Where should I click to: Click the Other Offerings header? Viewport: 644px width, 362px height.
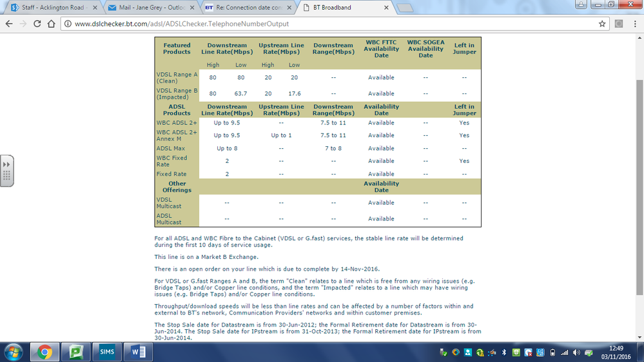[177, 187]
